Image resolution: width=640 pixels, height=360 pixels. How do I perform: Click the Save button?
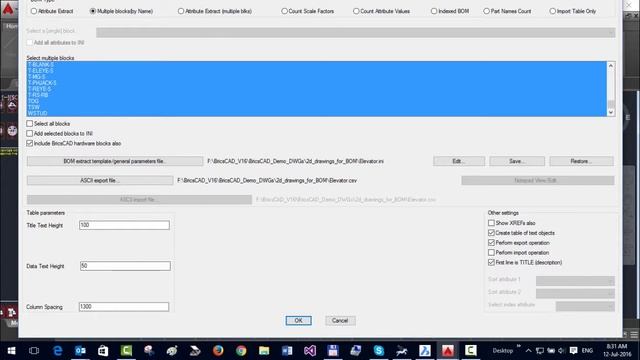pos(517,161)
